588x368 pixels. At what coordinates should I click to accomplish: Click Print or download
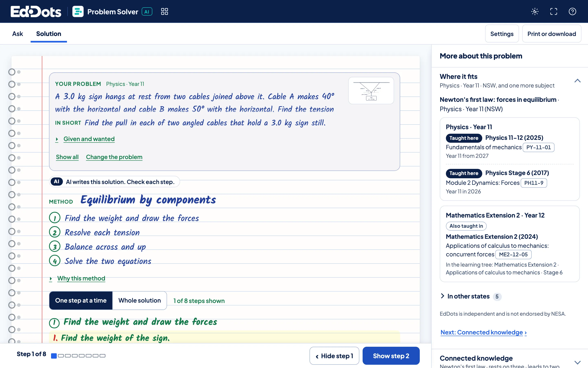tap(551, 34)
